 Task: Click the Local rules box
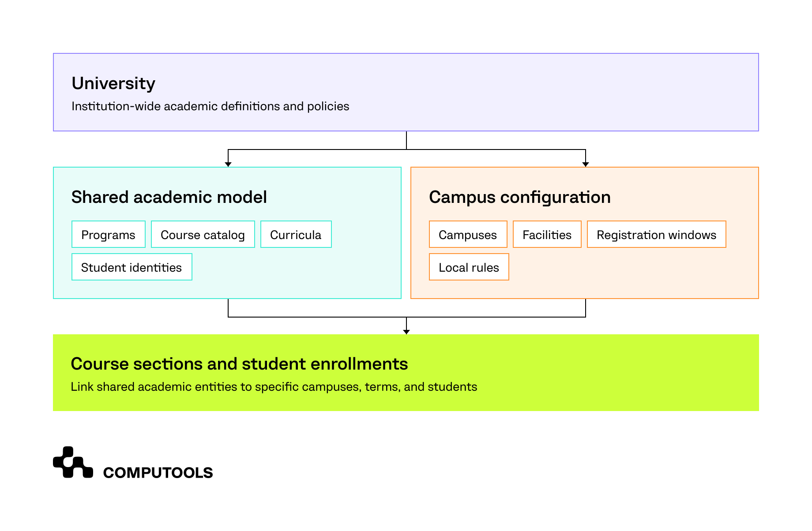point(469,267)
